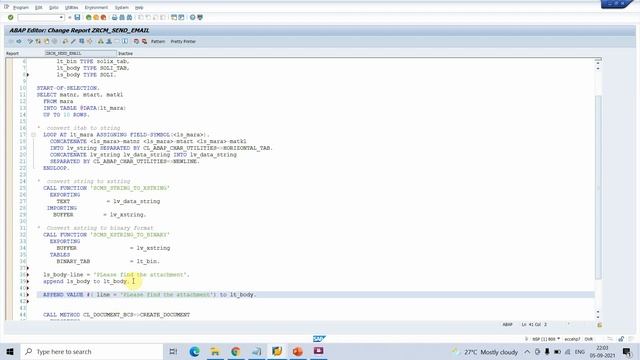Screen dimensions: 640x360
Task: Click the green Enter checkmark icon
Action: (11, 18)
